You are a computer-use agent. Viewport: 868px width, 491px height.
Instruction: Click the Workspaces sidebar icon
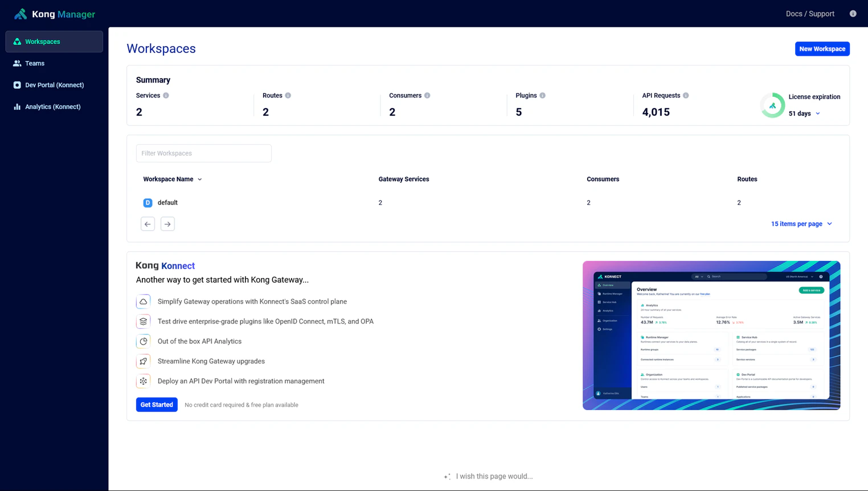17,42
